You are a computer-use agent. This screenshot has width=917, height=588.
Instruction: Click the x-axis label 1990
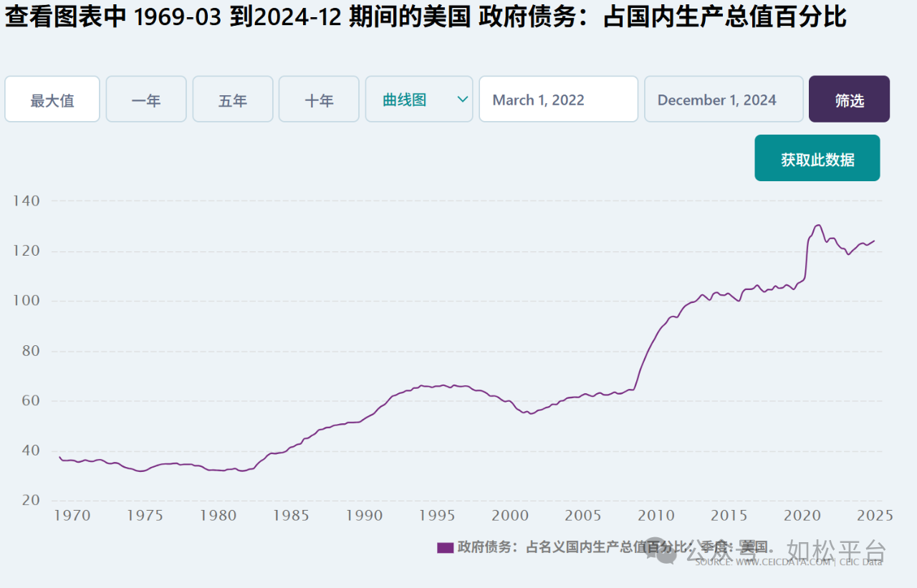(365, 516)
